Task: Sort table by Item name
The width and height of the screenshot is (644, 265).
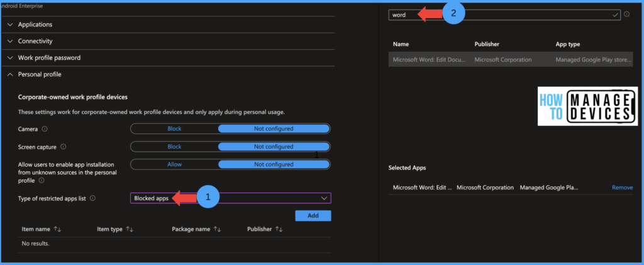Action: click(x=41, y=229)
